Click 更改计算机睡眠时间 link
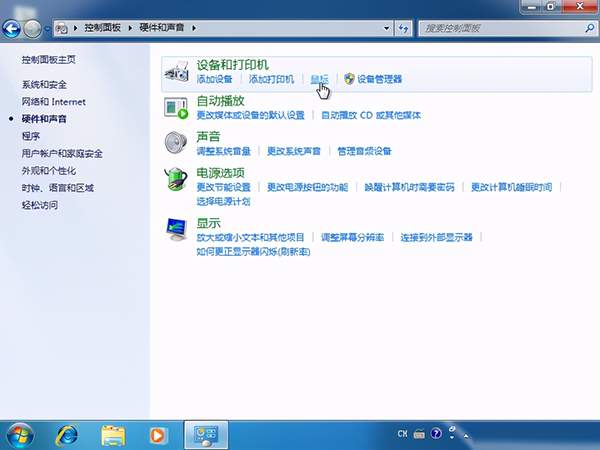 pos(511,187)
